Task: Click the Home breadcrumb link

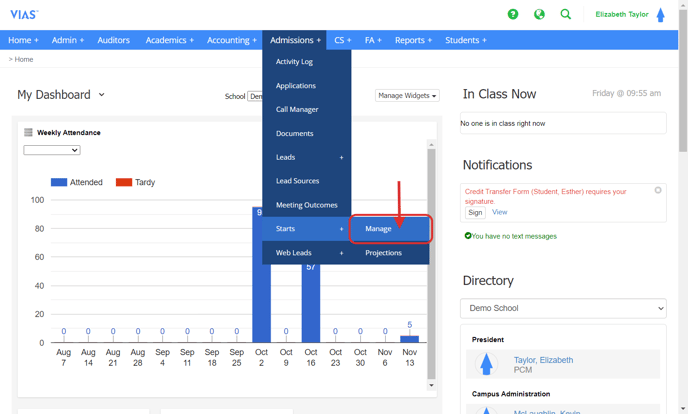Action: tap(23, 59)
